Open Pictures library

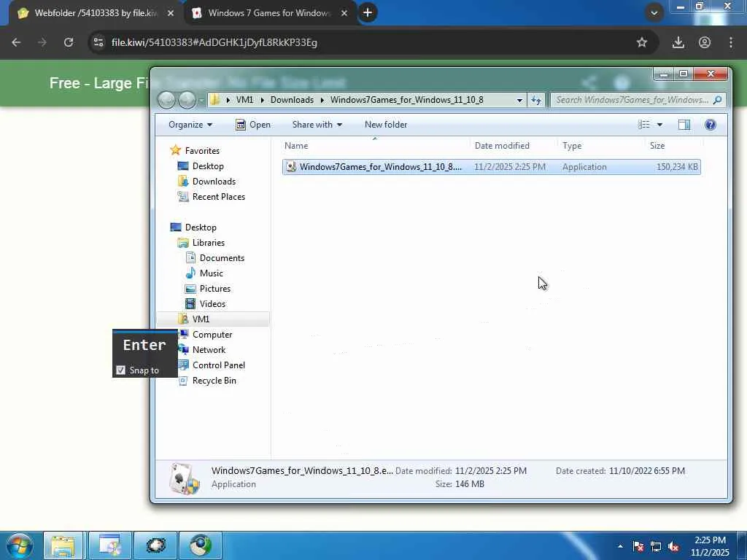click(x=214, y=289)
